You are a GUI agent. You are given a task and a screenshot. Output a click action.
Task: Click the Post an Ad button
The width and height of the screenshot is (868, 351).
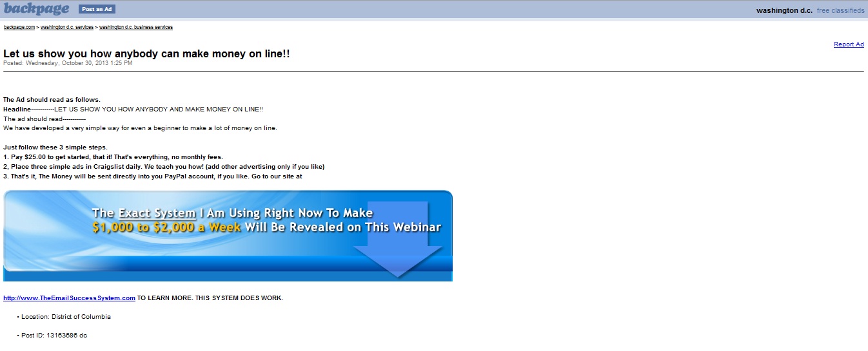[x=97, y=9]
